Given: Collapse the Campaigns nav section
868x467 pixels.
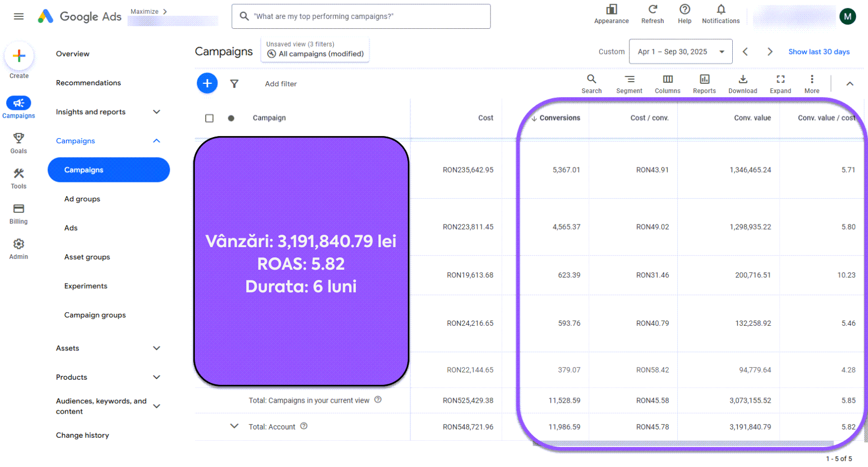Looking at the screenshot, I should (157, 141).
